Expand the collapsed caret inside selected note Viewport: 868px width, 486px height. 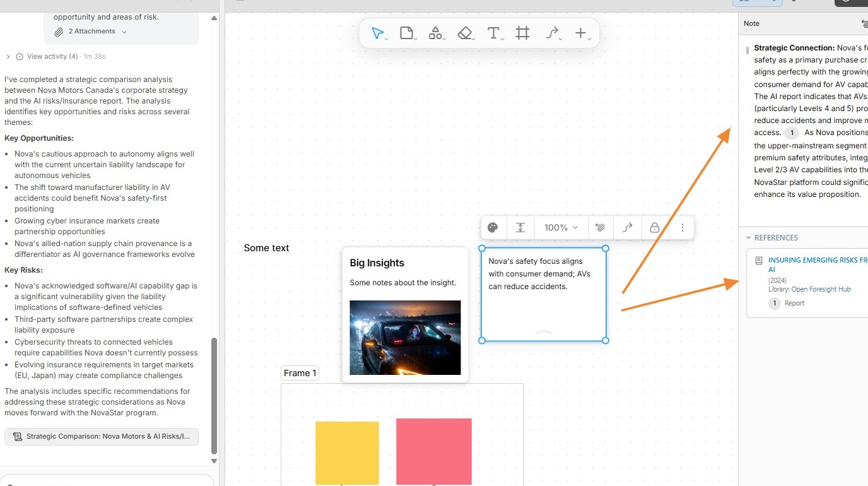point(544,331)
